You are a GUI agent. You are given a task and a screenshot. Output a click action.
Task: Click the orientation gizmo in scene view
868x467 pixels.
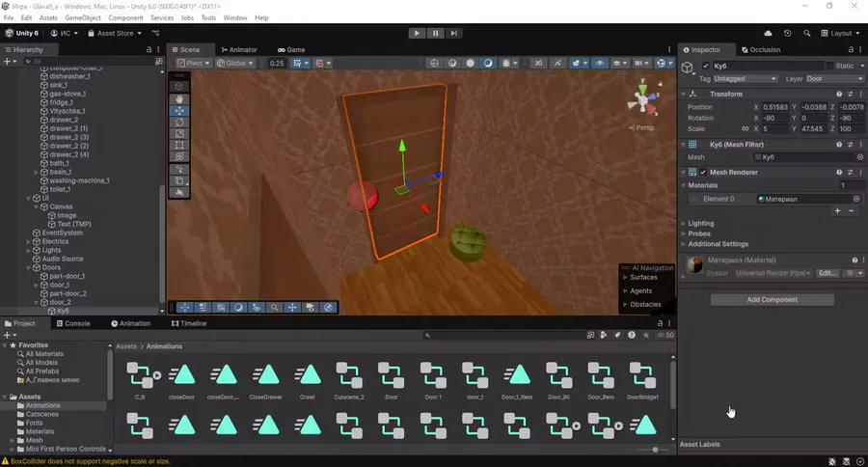point(642,99)
